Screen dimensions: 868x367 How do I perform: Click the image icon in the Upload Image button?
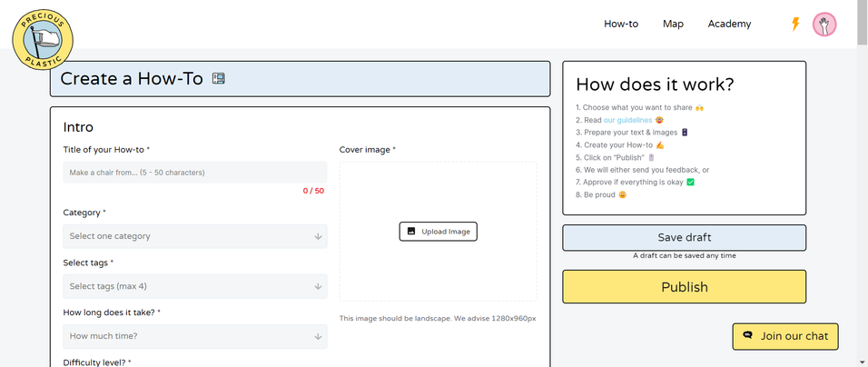tap(411, 232)
